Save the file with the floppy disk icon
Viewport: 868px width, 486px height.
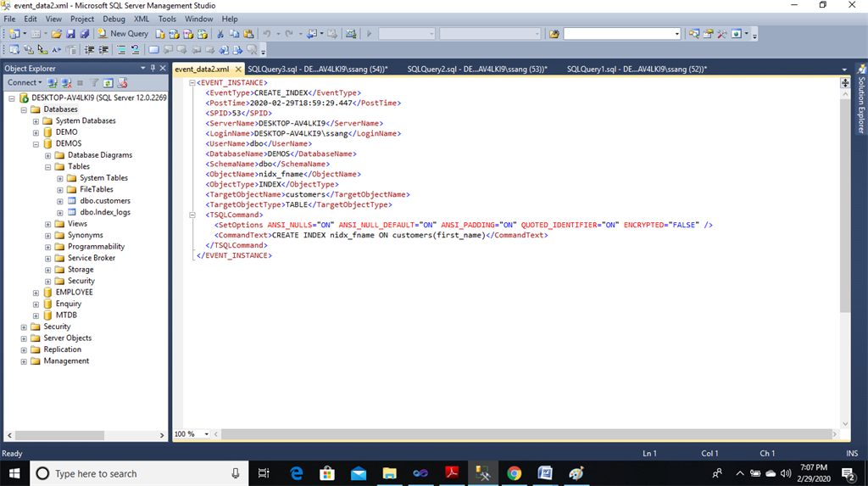coord(71,34)
